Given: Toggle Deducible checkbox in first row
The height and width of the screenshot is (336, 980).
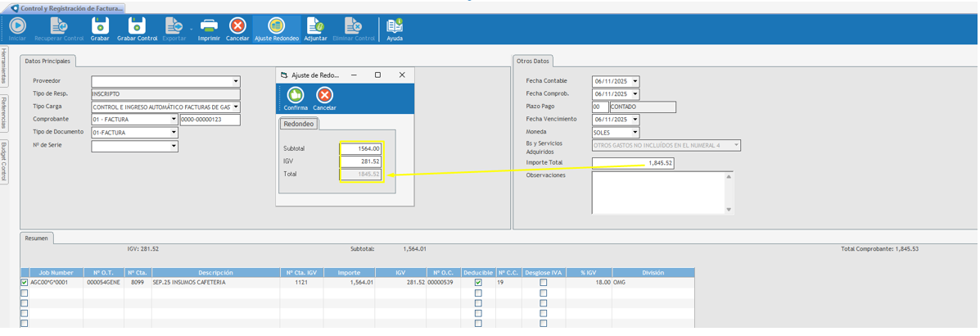Looking at the screenshot, I should 478,283.
